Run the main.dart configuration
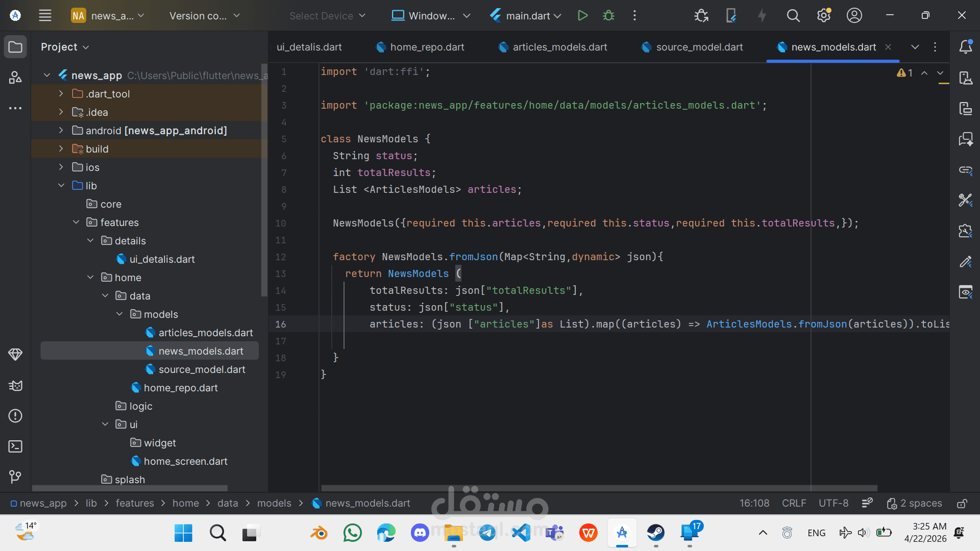This screenshot has width=980, height=551. tap(582, 16)
